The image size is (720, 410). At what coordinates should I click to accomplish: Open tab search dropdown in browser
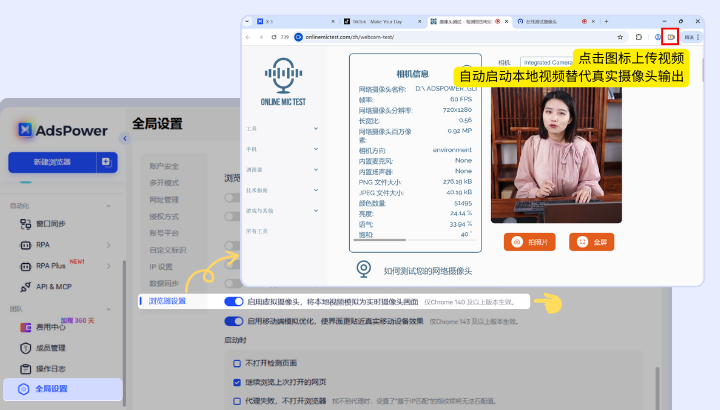[248, 21]
